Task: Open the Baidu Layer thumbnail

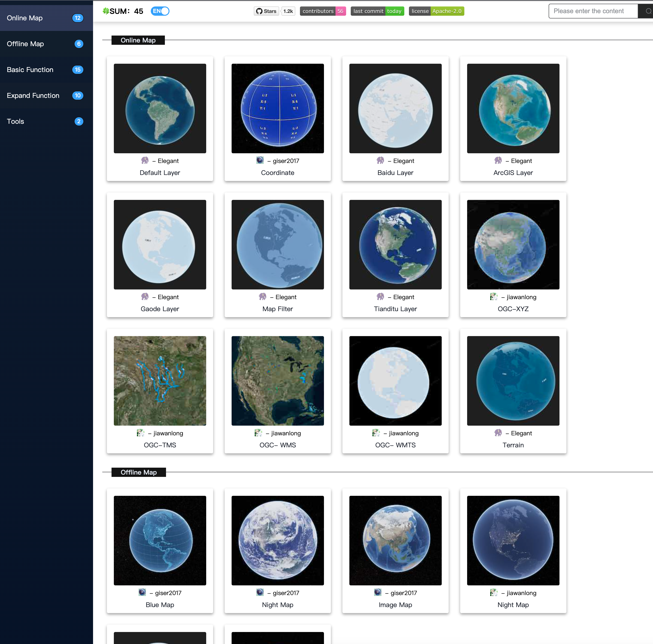Action: point(396,108)
